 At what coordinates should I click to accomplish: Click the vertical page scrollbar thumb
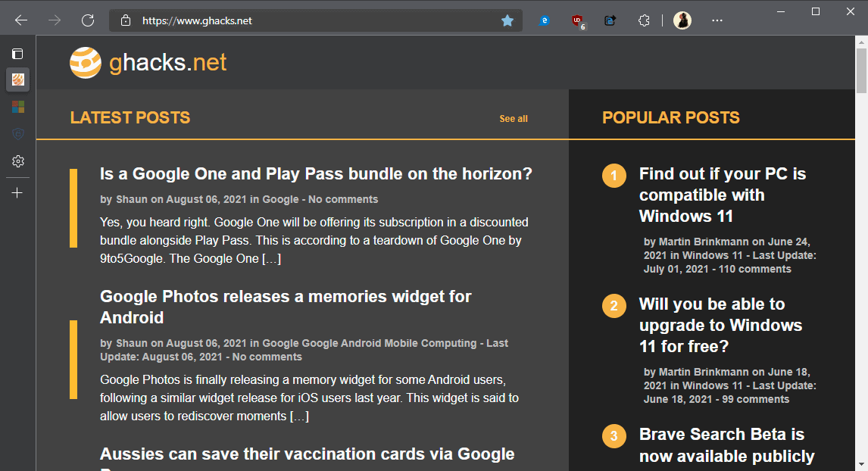click(x=860, y=70)
